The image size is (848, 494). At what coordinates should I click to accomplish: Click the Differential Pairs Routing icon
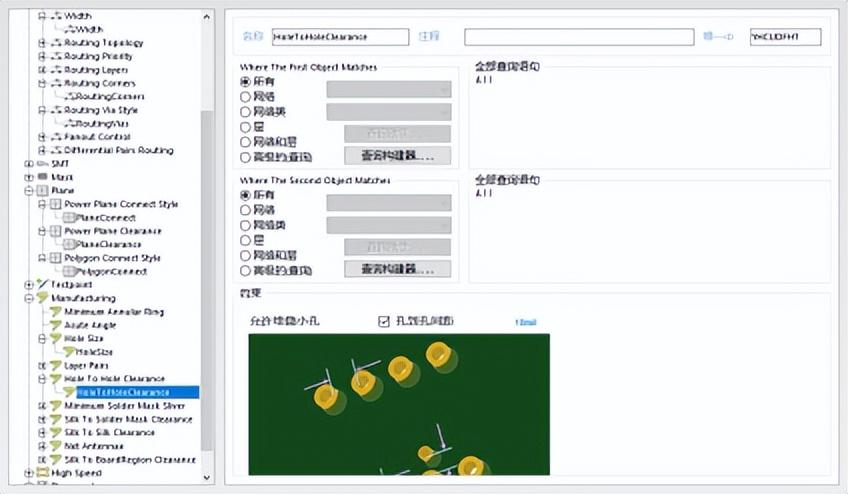(x=56, y=150)
